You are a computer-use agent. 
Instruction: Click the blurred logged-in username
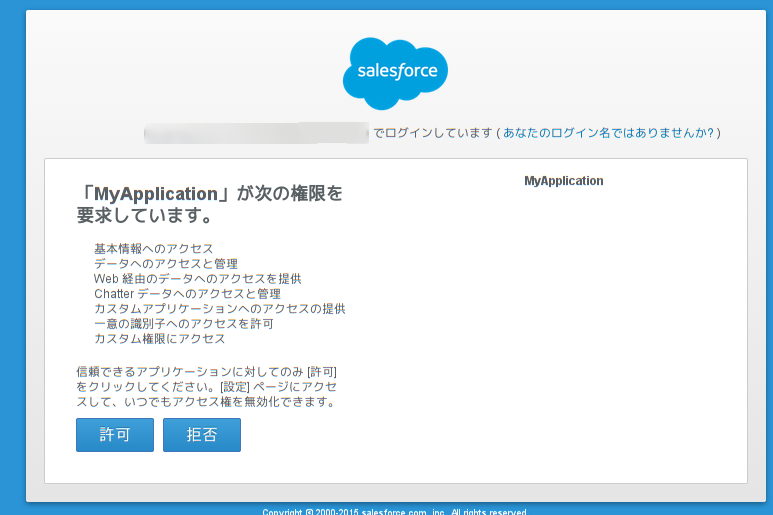pyautogui.click(x=256, y=133)
